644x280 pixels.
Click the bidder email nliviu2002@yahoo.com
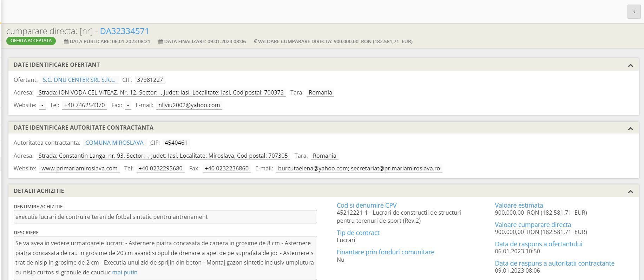click(189, 105)
